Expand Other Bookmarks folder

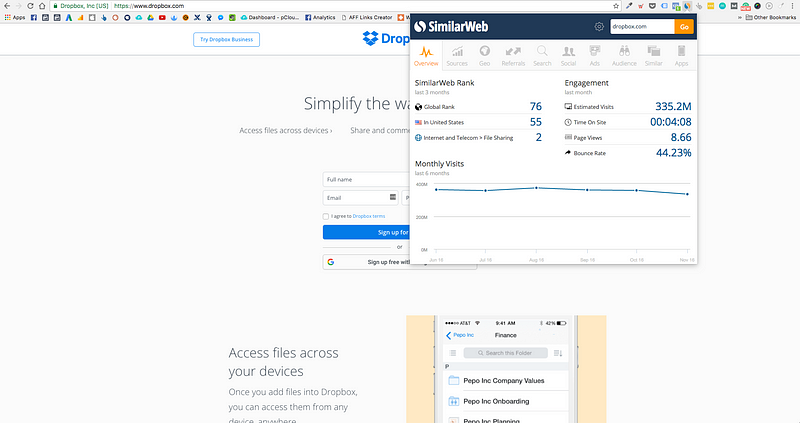(770, 17)
